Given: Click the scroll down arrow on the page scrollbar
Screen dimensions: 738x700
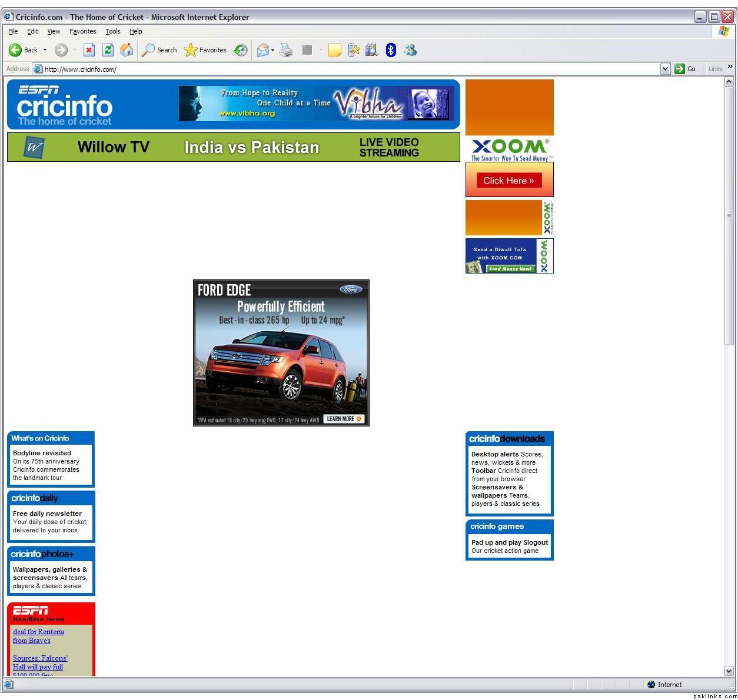Looking at the screenshot, I should [729, 671].
